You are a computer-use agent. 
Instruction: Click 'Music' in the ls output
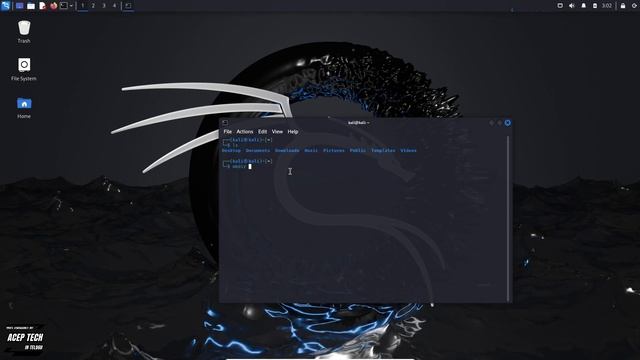(x=311, y=151)
